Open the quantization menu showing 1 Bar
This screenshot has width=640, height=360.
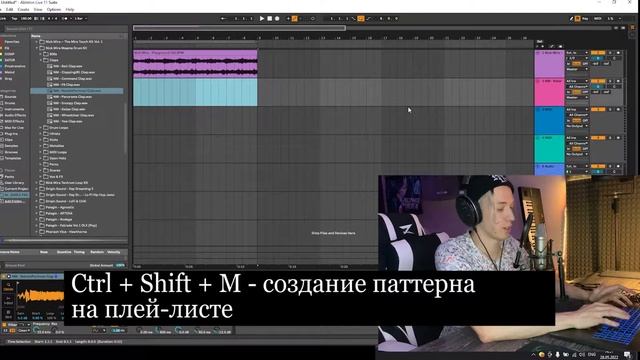(80, 18)
